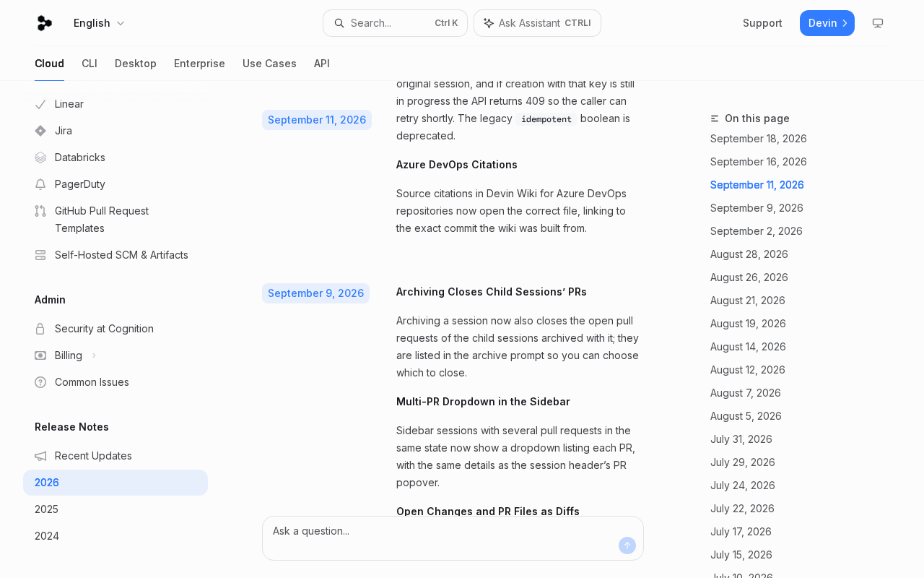Image resolution: width=924 pixels, height=578 pixels.
Task: Open the Jira sidebar page
Action: tap(115, 131)
